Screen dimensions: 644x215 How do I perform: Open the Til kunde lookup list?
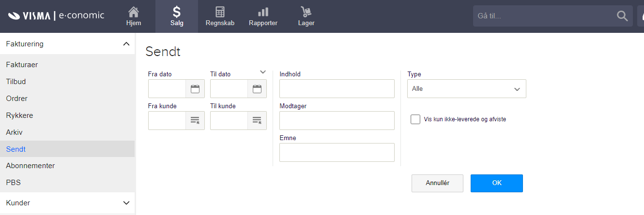pyautogui.click(x=257, y=120)
